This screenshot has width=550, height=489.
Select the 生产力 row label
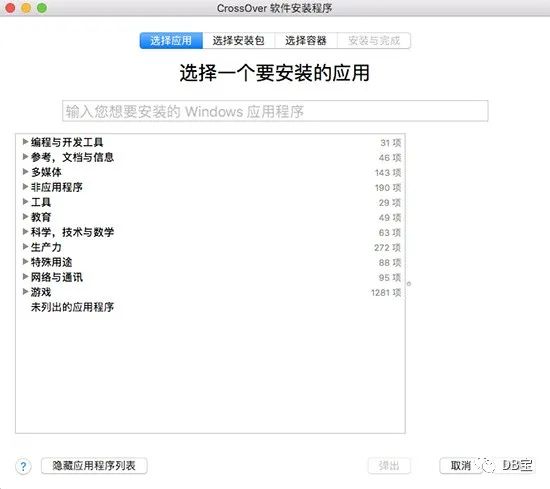pyautogui.click(x=46, y=247)
